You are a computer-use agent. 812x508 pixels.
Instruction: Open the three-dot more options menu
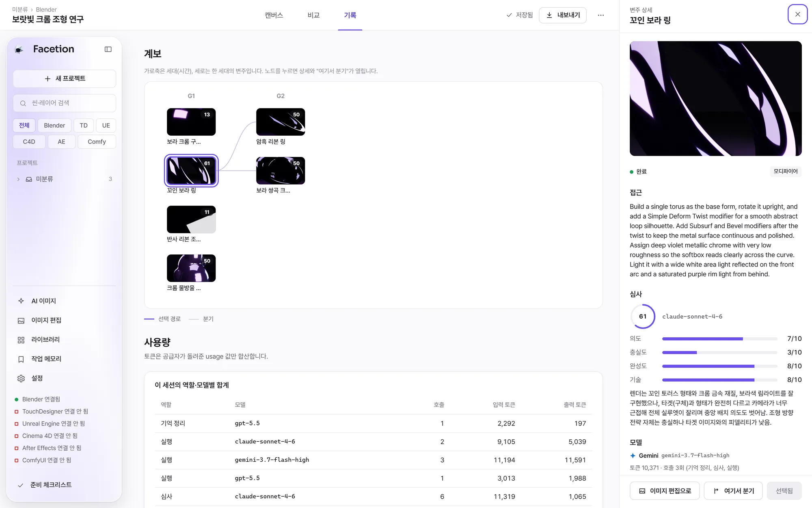(601, 15)
